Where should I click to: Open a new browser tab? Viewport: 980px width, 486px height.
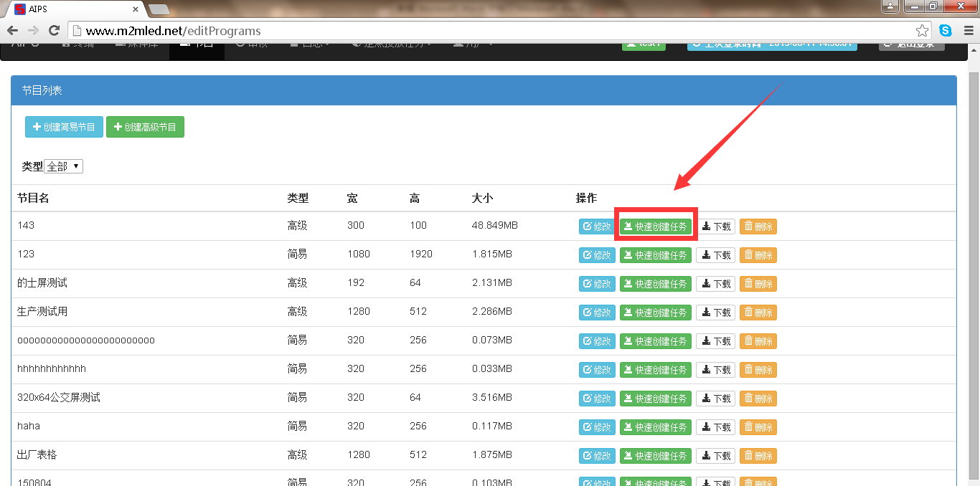(159, 9)
